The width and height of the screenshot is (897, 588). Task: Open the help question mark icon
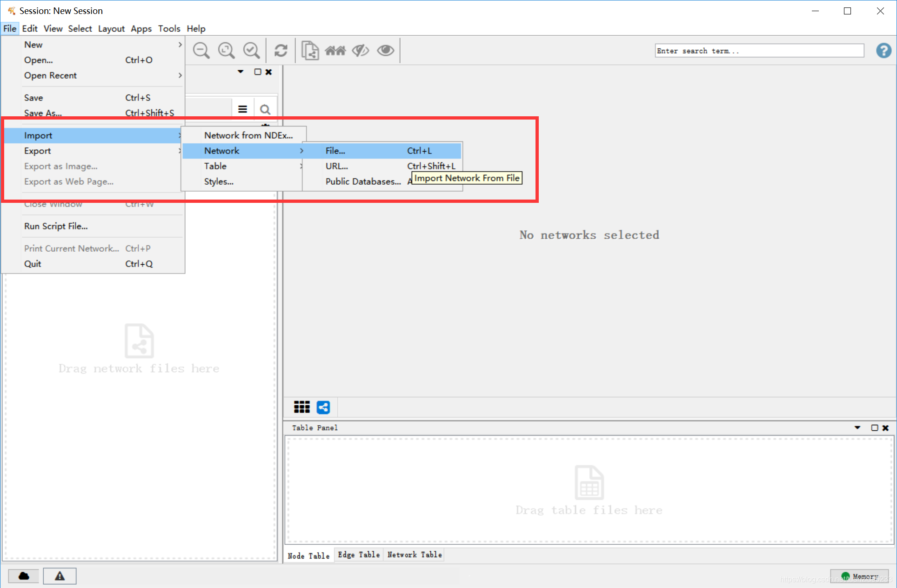coord(883,50)
